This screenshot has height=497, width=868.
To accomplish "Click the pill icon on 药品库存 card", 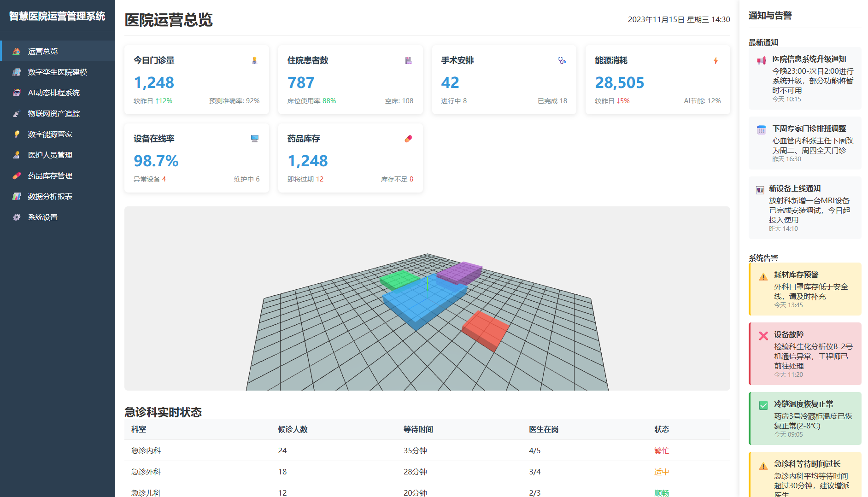I will click(x=408, y=139).
